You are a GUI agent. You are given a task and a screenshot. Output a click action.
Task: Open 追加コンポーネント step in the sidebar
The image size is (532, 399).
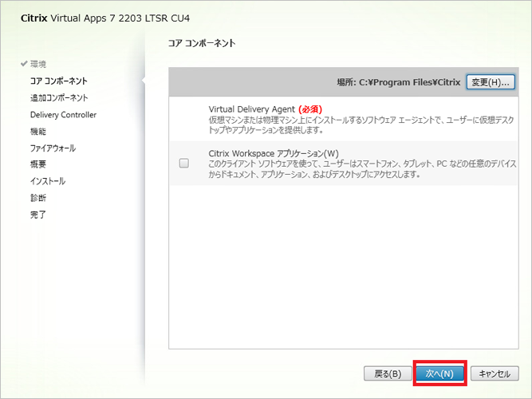59,98
